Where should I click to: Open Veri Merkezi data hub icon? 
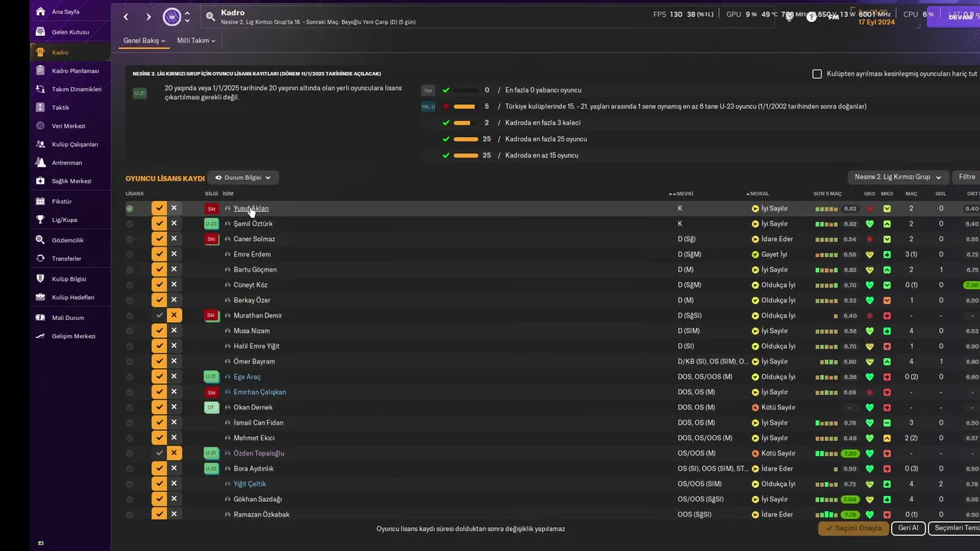point(40,126)
